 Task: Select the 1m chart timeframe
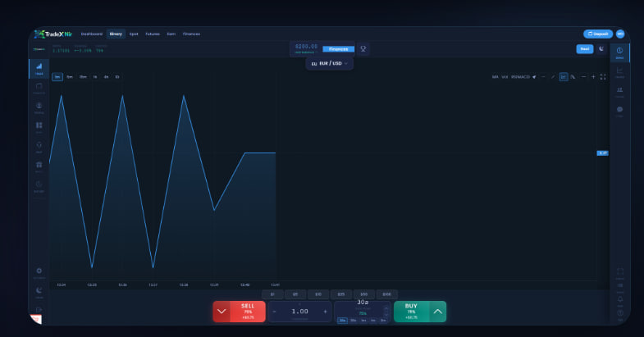(x=57, y=77)
